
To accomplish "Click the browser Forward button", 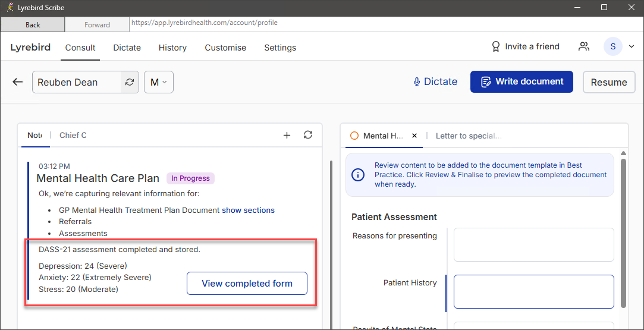I will [x=97, y=24].
